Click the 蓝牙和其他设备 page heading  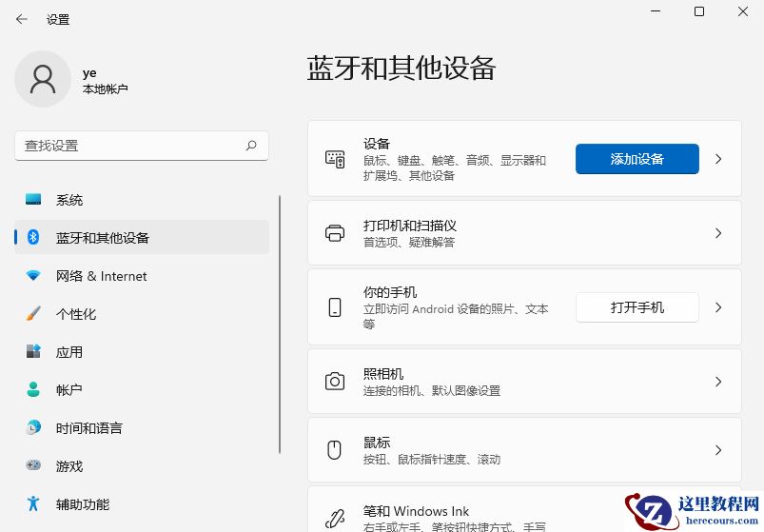[402, 68]
